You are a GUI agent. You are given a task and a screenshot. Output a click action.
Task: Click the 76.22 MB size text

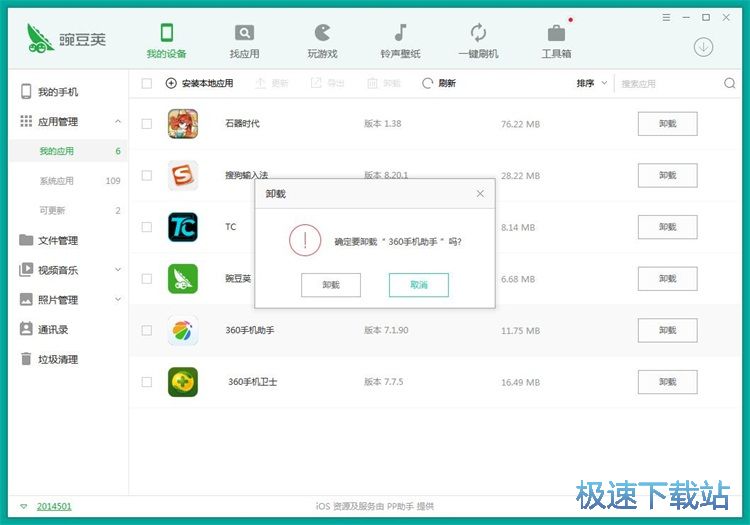pyautogui.click(x=520, y=124)
